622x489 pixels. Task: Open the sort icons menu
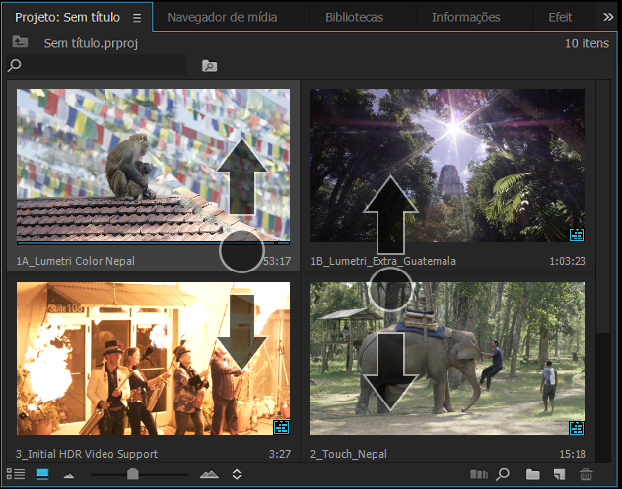click(237, 474)
